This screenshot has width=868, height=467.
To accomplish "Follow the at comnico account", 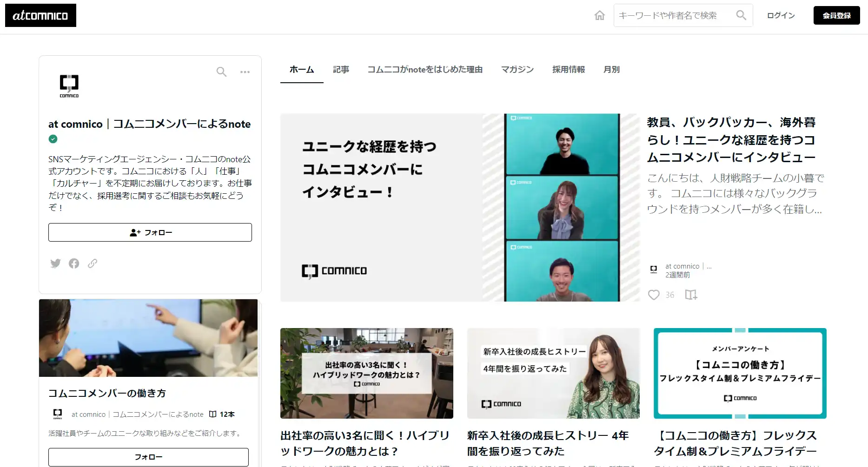I will pyautogui.click(x=150, y=232).
